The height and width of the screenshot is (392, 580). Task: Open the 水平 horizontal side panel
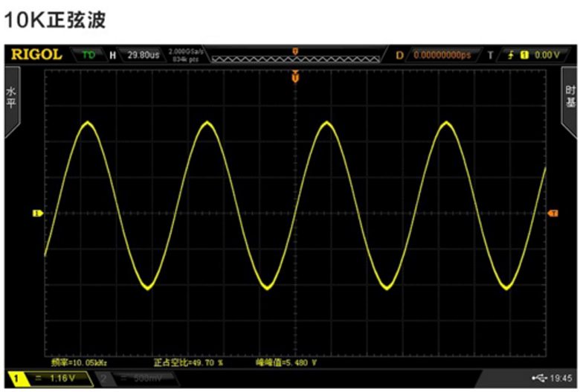(x=12, y=99)
